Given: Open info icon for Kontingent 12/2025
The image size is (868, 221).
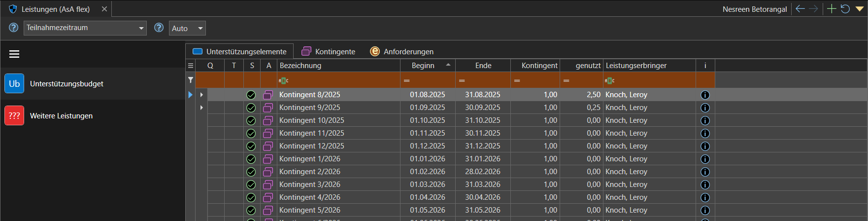Looking at the screenshot, I should [705, 146].
